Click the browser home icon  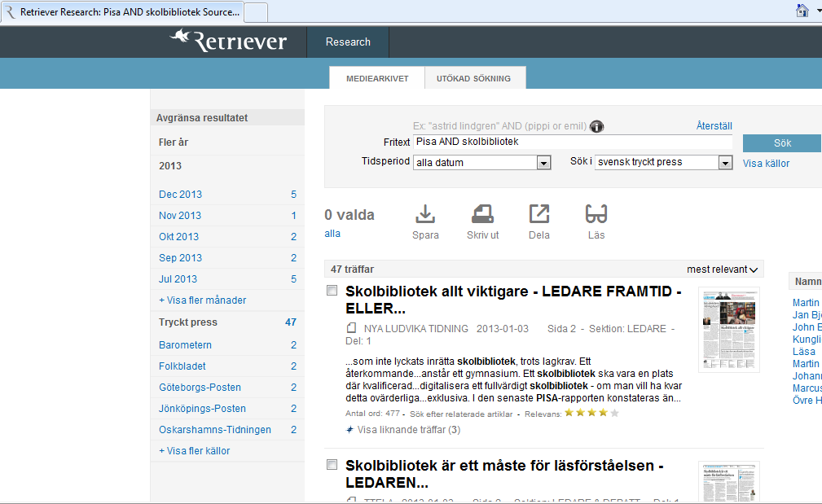[802, 11]
